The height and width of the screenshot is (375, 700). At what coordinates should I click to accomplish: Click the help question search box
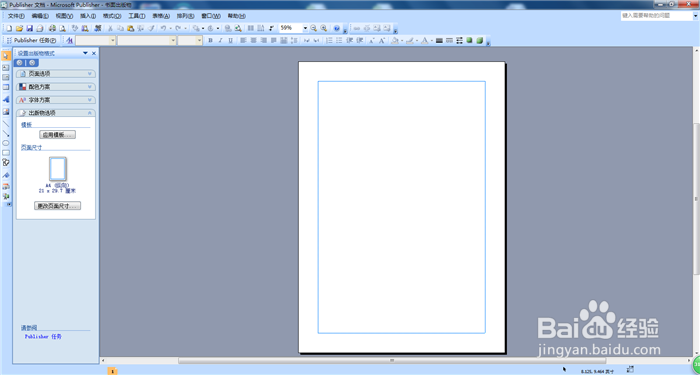tap(656, 16)
